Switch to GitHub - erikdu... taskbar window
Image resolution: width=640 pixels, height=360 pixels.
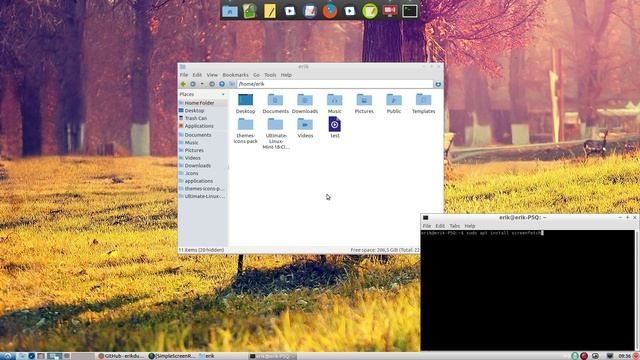(x=122, y=356)
